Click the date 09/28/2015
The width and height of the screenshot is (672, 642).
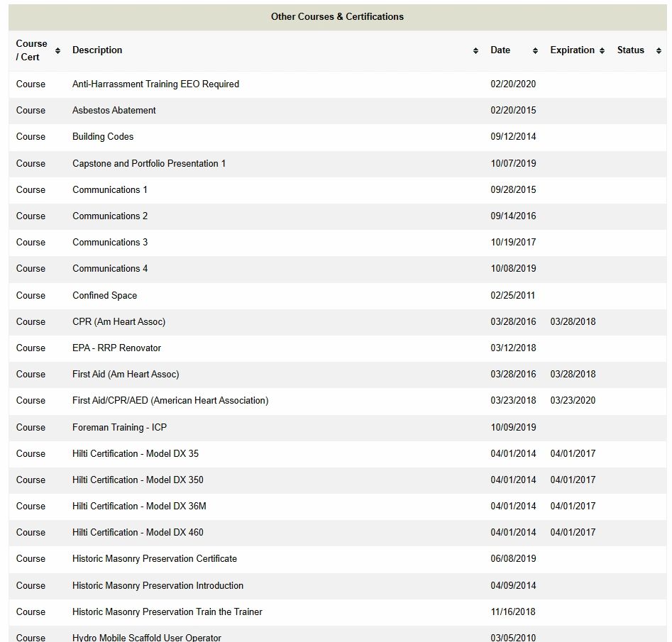tap(513, 190)
